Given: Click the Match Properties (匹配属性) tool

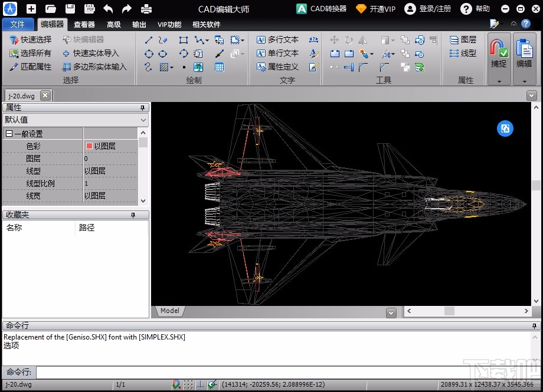Looking at the screenshot, I should pyautogui.click(x=30, y=67).
